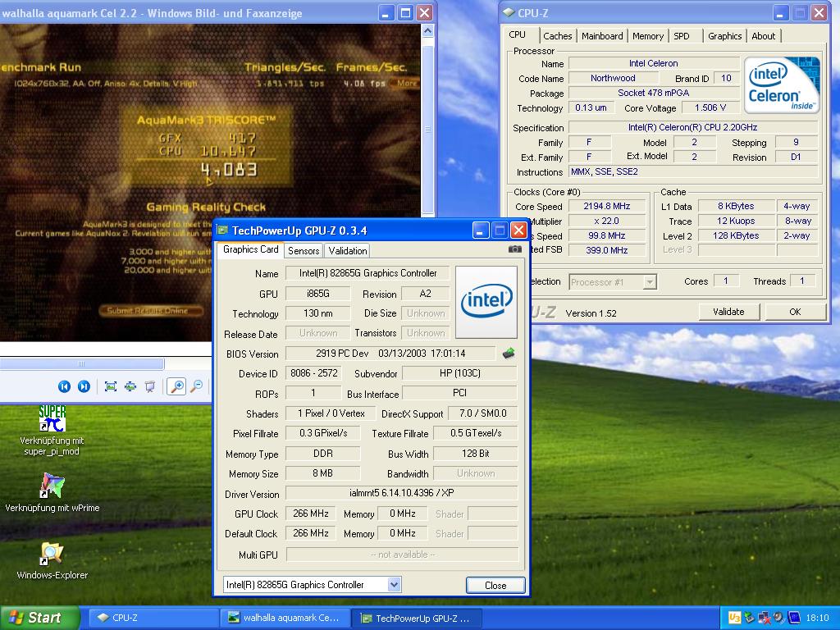The height and width of the screenshot is (630, 840).
Task: Click BIOS save chip icon in GPU-Z
Action: click(x=509, y=353)
